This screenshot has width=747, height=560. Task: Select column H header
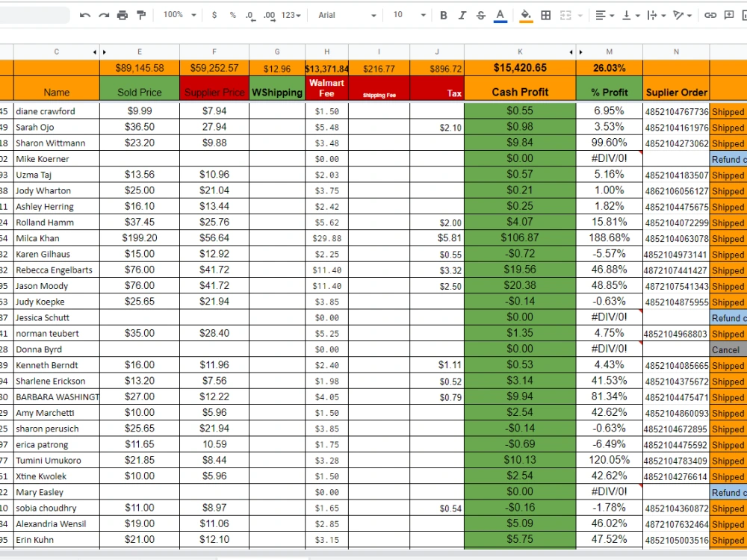coord(327,52)
